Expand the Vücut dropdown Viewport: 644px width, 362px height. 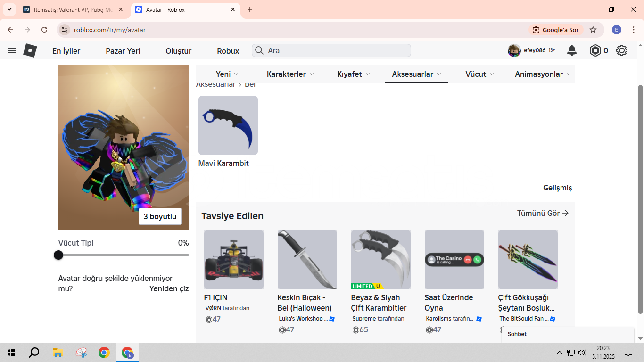(x=480, y=74)
